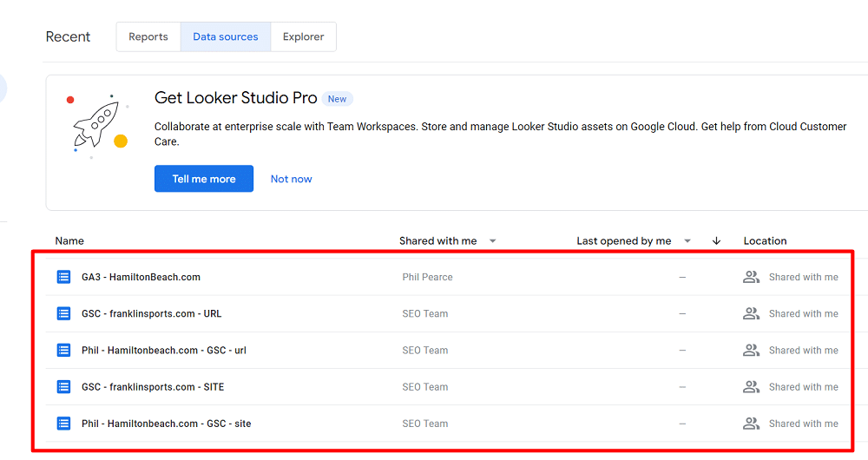Click data source icon for Phil - Hamiltonbeach.com - GSC - site

pos(63,424)
